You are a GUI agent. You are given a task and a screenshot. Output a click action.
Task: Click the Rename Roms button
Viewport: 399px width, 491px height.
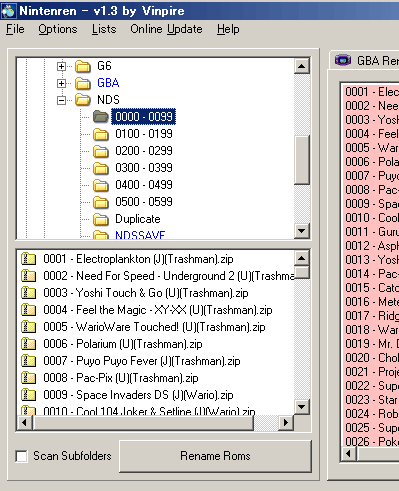tap(215, 456)
